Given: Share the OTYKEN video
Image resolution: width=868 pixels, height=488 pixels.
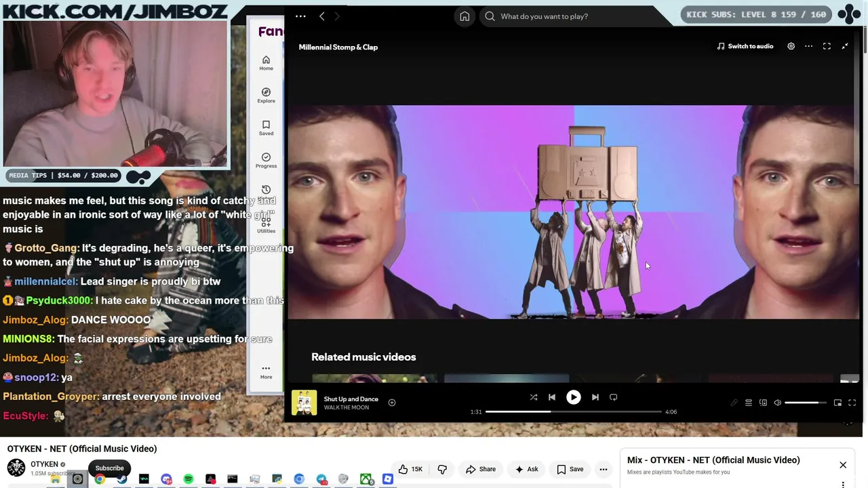Looking at the screenshot, I should (481, 469).
